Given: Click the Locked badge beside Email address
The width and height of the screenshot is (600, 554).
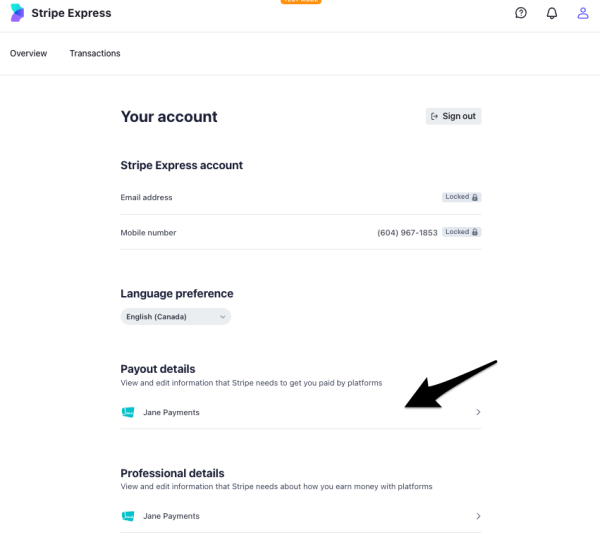Looking at the screenshot, I should 461,197.
